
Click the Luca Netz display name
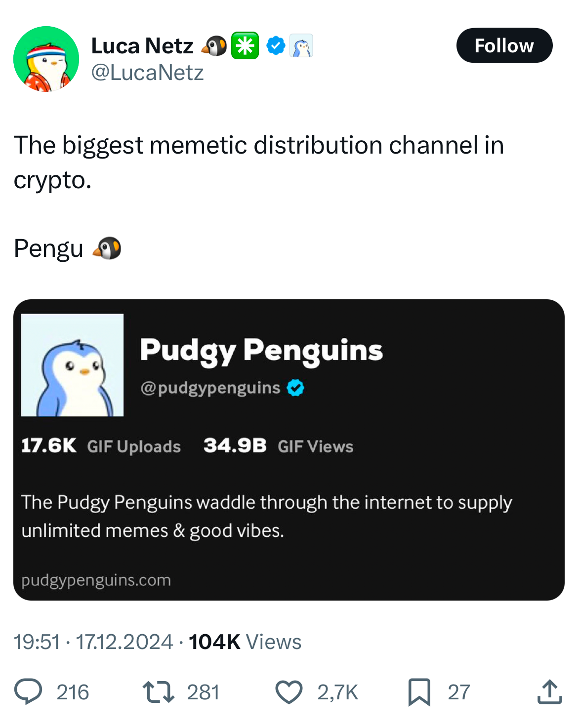point(142,46)
